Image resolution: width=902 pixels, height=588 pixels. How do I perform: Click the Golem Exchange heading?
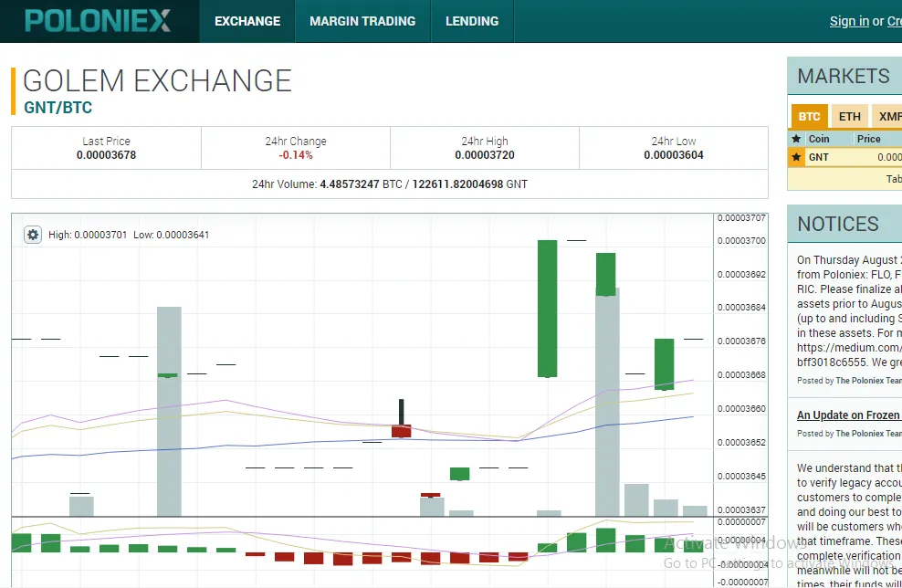tap(157, 80)
